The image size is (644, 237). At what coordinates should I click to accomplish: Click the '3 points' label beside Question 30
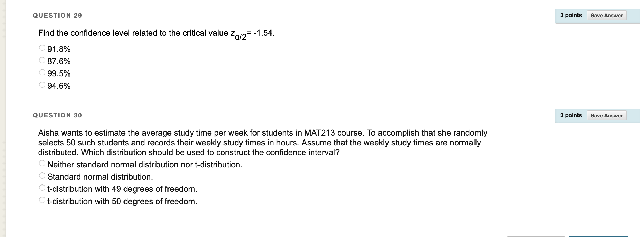tap(571, 115)
